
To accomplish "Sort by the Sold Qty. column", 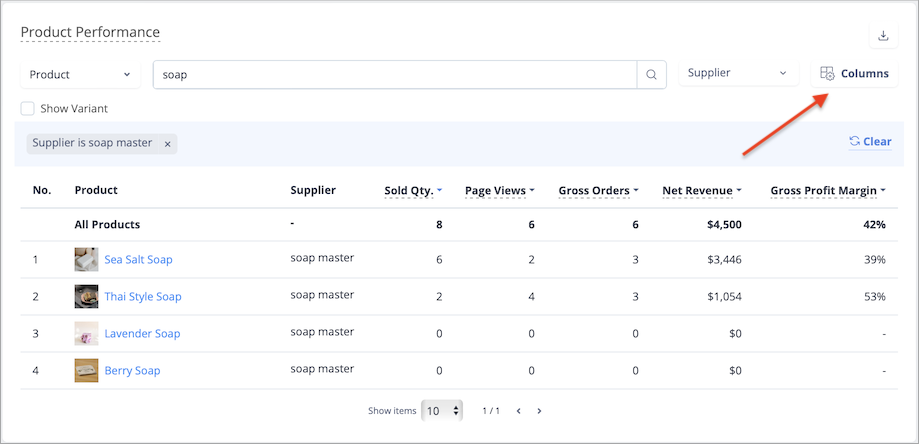I will pyautogui.click(x=413, y=190).
